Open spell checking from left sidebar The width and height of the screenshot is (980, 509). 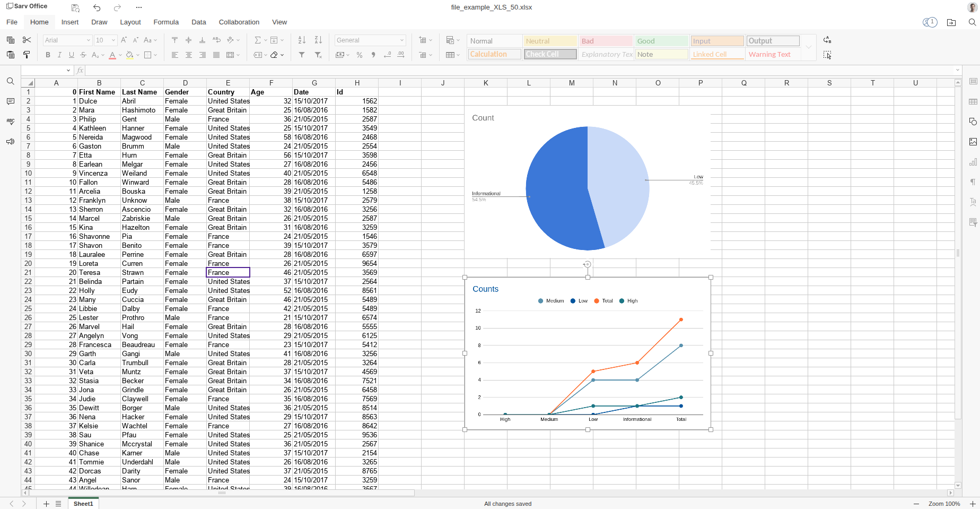10,121
